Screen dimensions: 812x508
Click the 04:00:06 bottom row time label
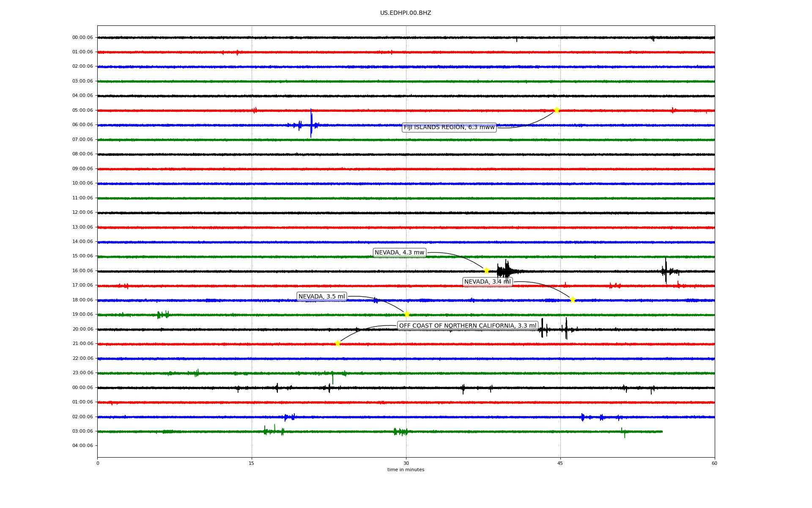point(82,446)
